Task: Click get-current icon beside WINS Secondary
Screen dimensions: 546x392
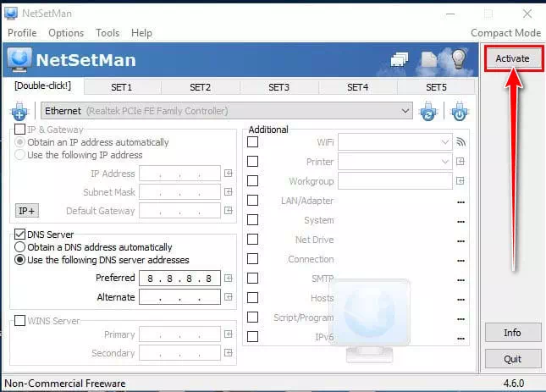Action: coord(228,353)
